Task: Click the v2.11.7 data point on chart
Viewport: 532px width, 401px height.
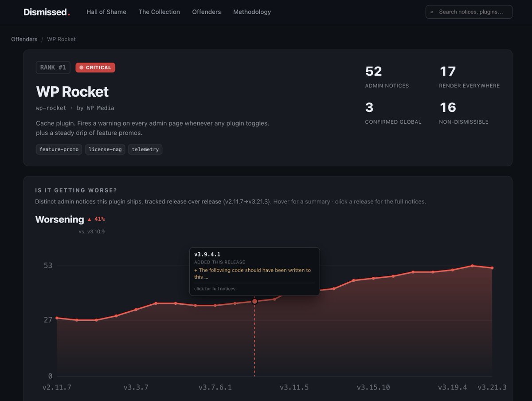Action: coord(57,318)
